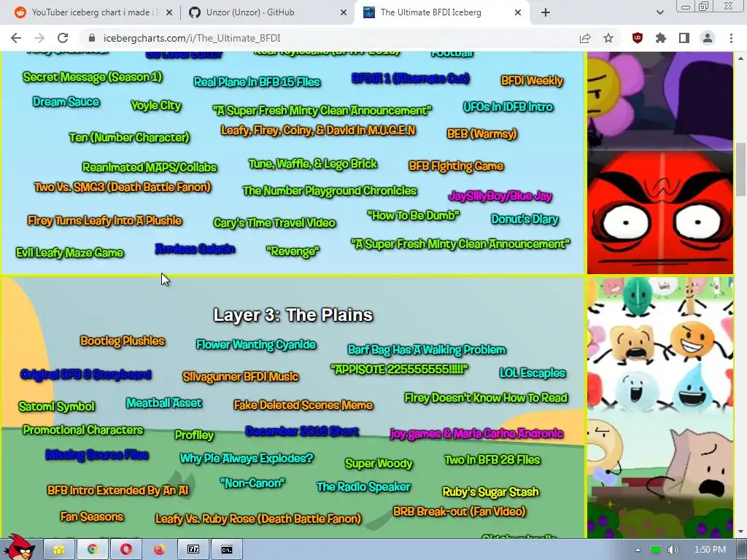Click the scrollbar down arrow
Image resolution: width=747 pixels, height=560 pixels.
click(740, 532)
